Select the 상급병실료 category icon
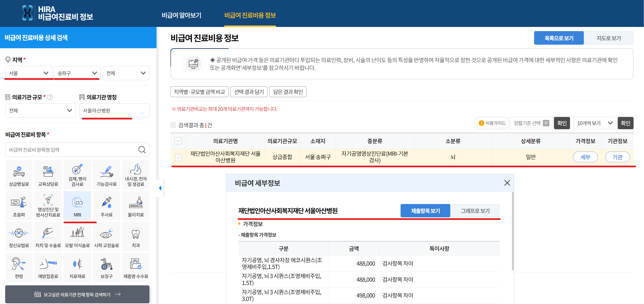The width and height of the screenshot is (644, 304). [19, 175]
